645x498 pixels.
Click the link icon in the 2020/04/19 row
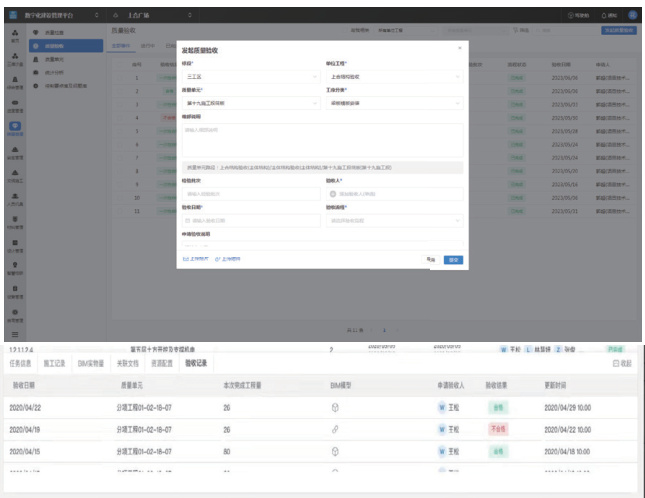click(x=335, y=429)
